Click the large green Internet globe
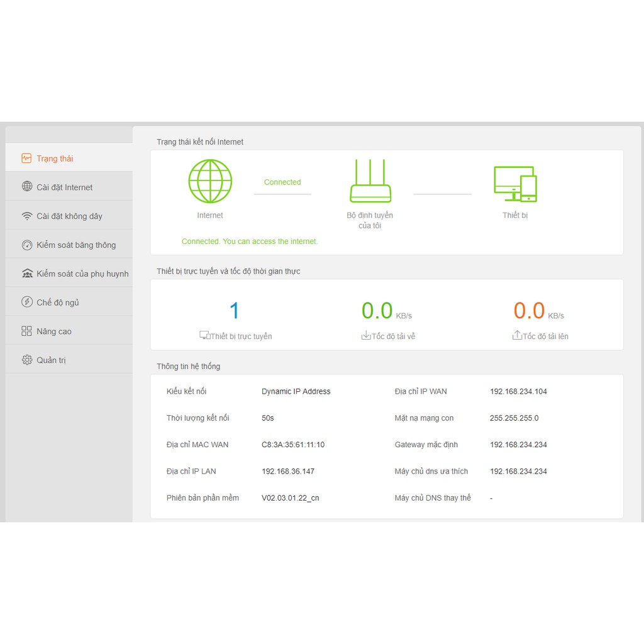 coord(210,181)
